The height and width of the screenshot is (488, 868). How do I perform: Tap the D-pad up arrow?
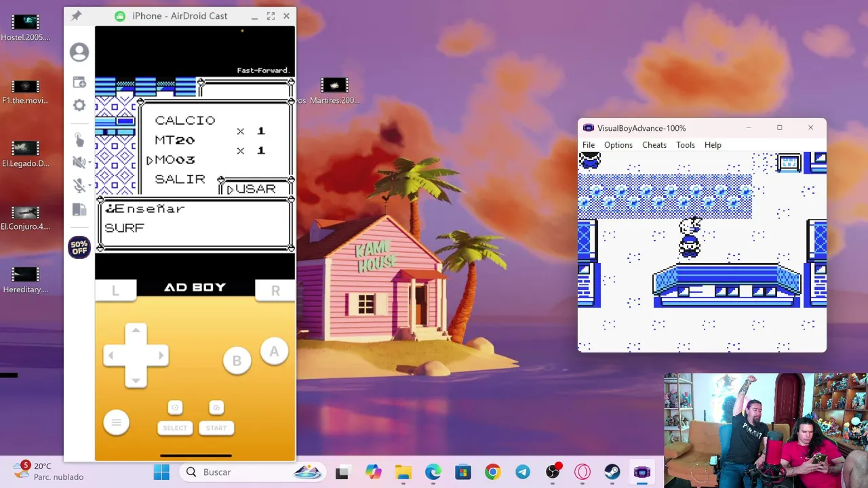point(136,331)
